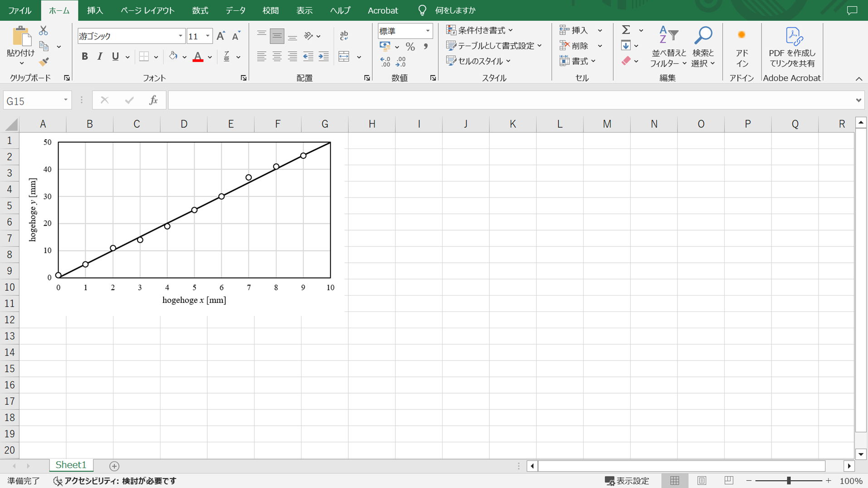Viewport: 868px width, 488px height.
Task: Toggle align right
Action: click(293, 56)
